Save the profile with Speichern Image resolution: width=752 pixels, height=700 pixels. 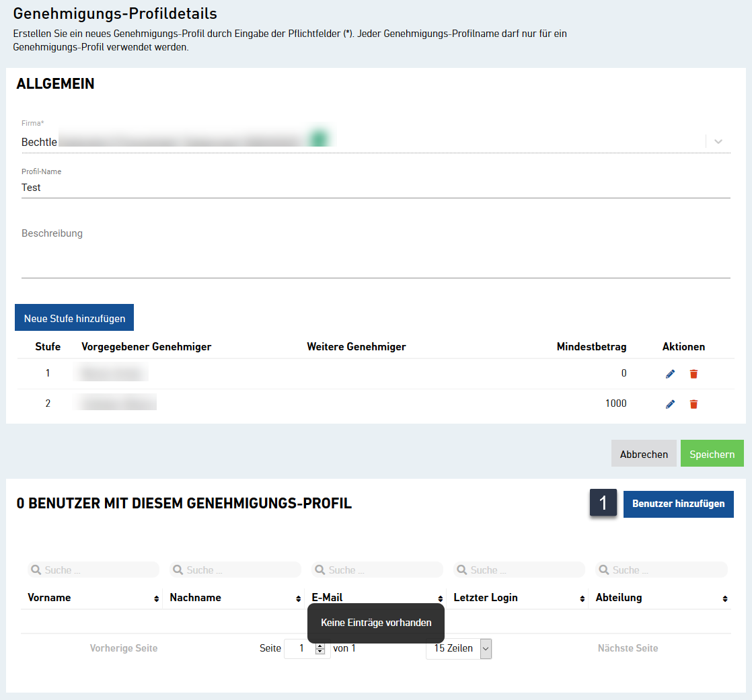[x=712, y=453]
